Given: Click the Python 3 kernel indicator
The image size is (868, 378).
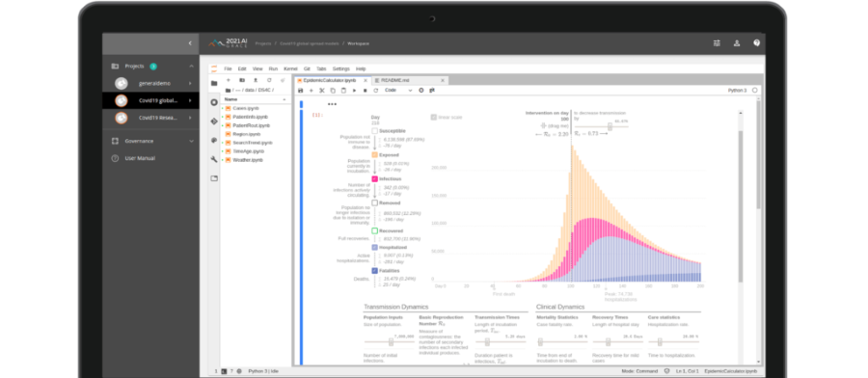Looking at the screenshot, I should click(x=737, y=91).
